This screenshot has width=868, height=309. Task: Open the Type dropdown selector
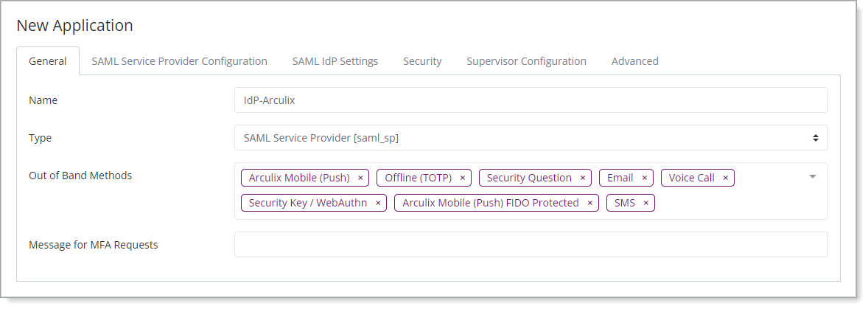click(531, 138)
